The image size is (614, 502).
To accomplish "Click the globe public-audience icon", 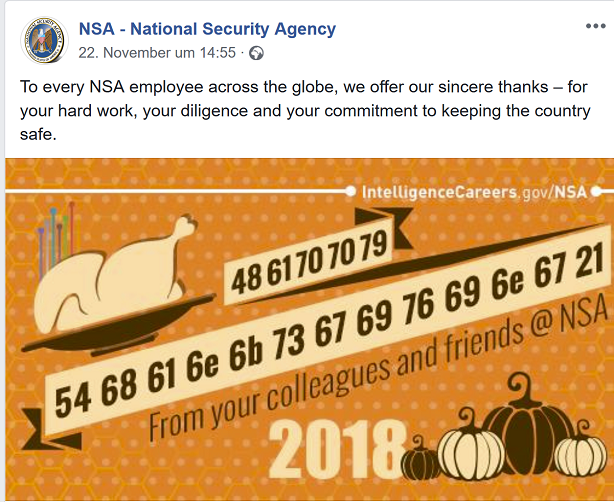I will coord(256,53).
